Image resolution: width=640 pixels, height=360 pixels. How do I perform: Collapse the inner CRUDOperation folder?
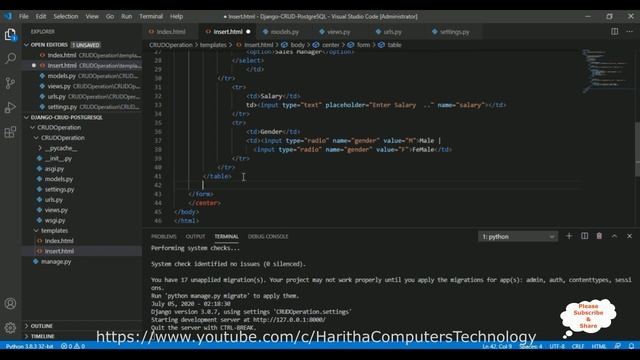click(x=36, y=138)
